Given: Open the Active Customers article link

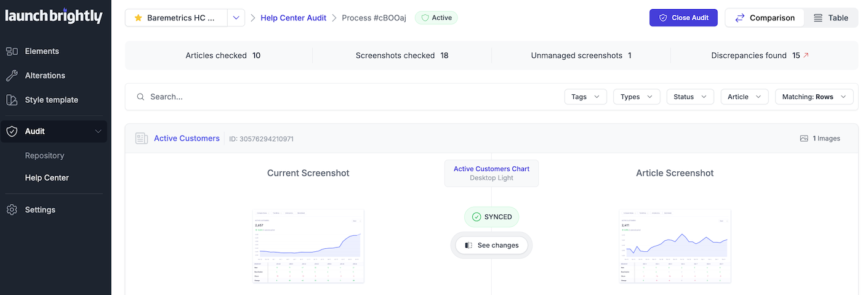Looking at the screenshot, I should 187,139.
